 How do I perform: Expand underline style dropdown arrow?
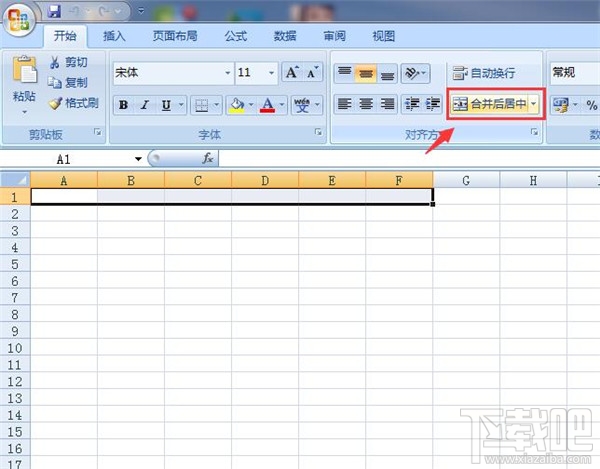tap(181, 105)
